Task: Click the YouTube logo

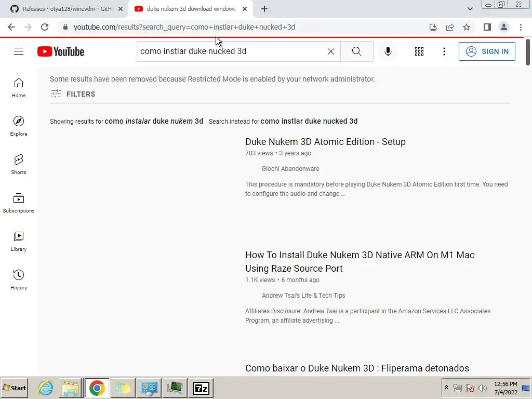Action: click(61, 51)
